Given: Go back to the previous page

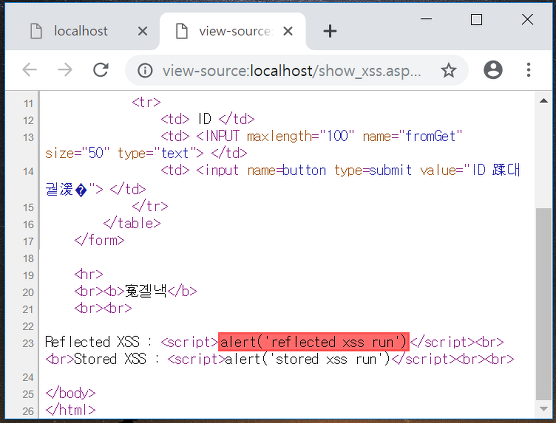Looking at the screenshot, I should 29,70.
